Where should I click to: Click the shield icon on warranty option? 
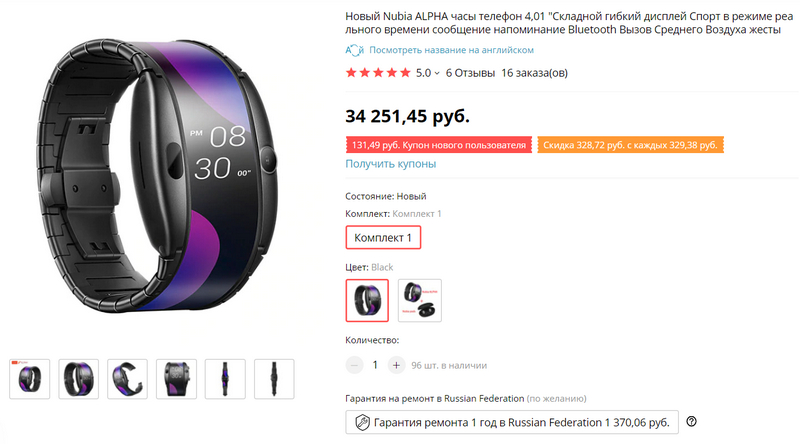click(x=363, y=423)
